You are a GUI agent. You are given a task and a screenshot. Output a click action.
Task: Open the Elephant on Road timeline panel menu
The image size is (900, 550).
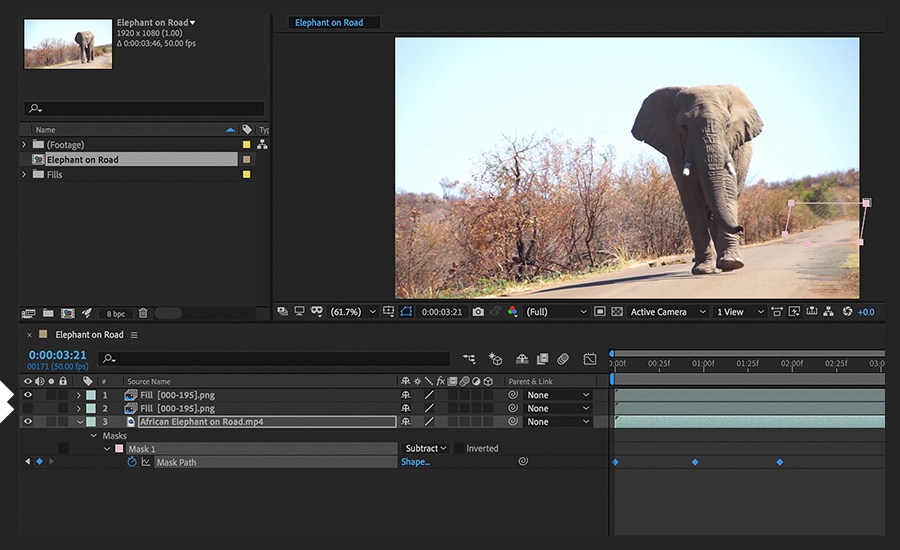134,335
